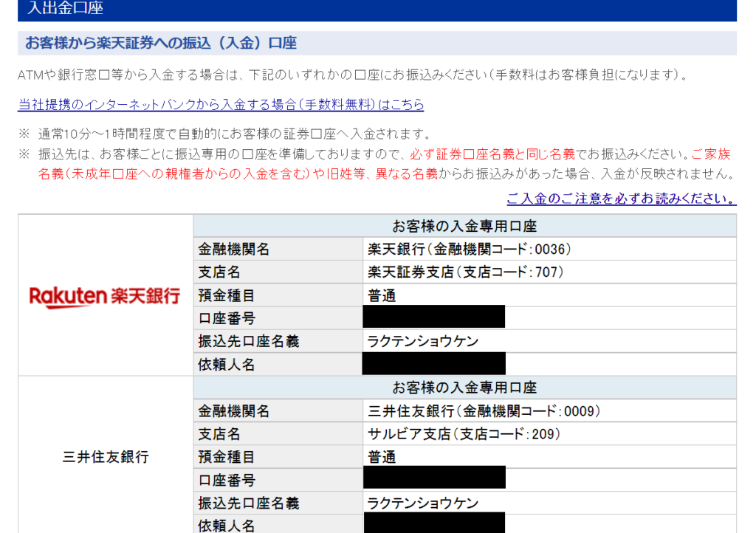Click 預金種目 label in the 三井住友銀行 table

point(278,457)
